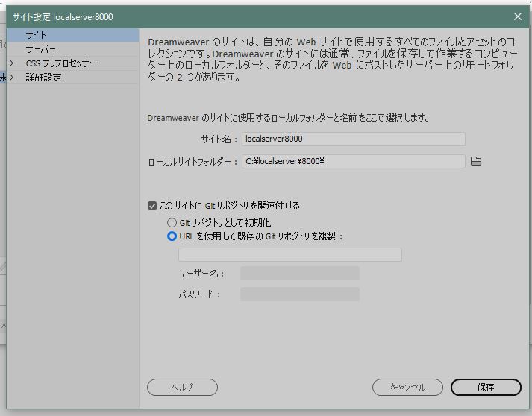Open CSS プリプロセッサー settings

point(61,63)
